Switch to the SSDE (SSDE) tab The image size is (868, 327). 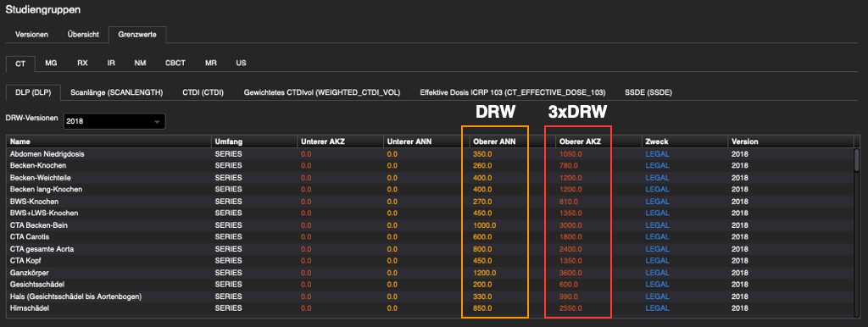click(x=648, y=92)
